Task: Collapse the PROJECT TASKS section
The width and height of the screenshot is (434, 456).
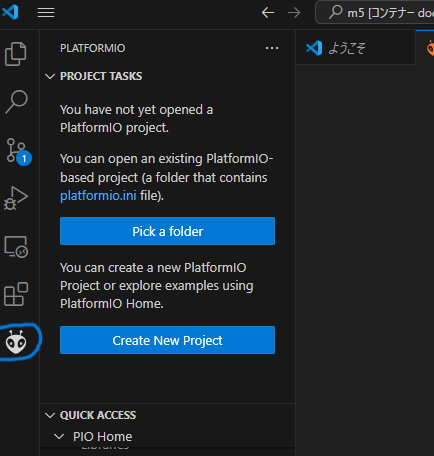Action: point(50,76)
